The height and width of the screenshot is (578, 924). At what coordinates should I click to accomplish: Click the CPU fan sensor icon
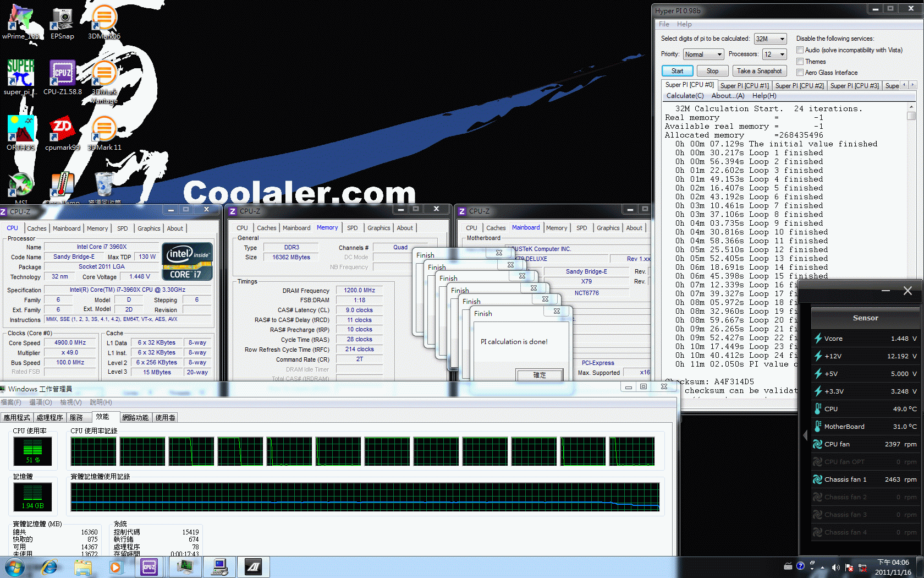[x=818, y=444]
